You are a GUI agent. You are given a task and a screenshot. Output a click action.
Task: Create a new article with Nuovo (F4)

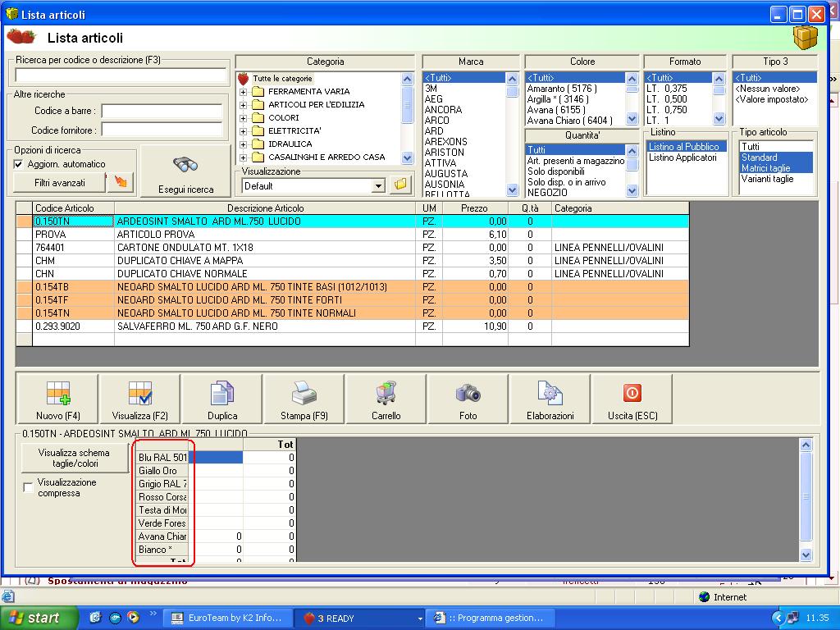point(58,399)
